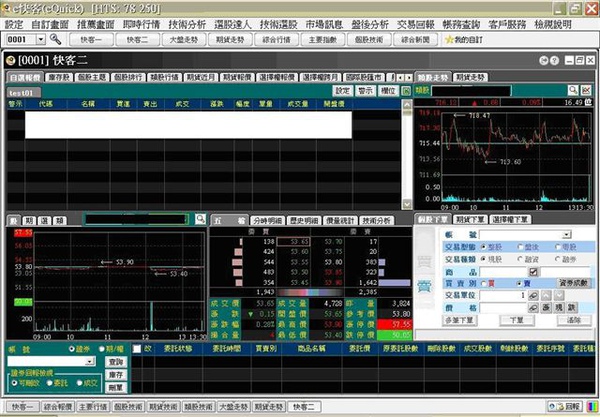Click the eraser icon next to 交易單位 field

533,296
